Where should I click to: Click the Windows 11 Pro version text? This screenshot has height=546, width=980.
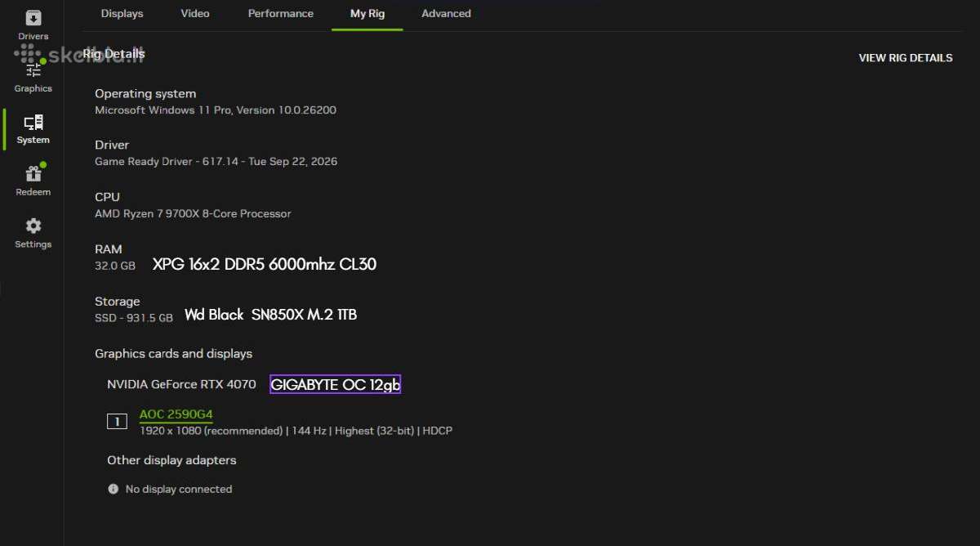216,110
